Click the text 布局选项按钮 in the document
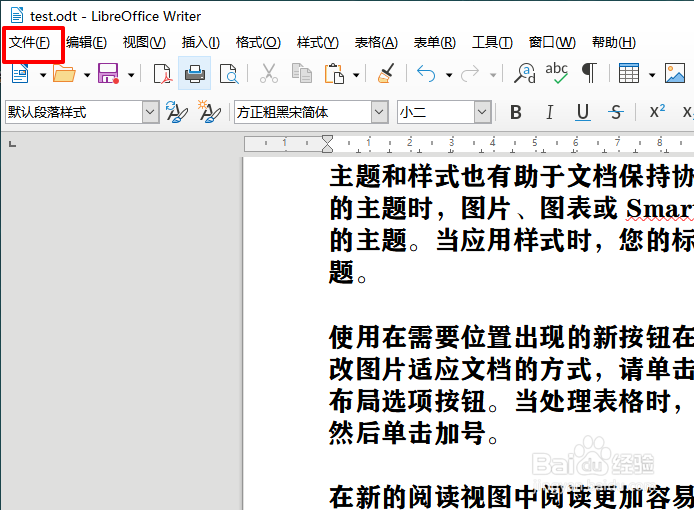This screenshot has height=510, width=694. coord(408,401)
